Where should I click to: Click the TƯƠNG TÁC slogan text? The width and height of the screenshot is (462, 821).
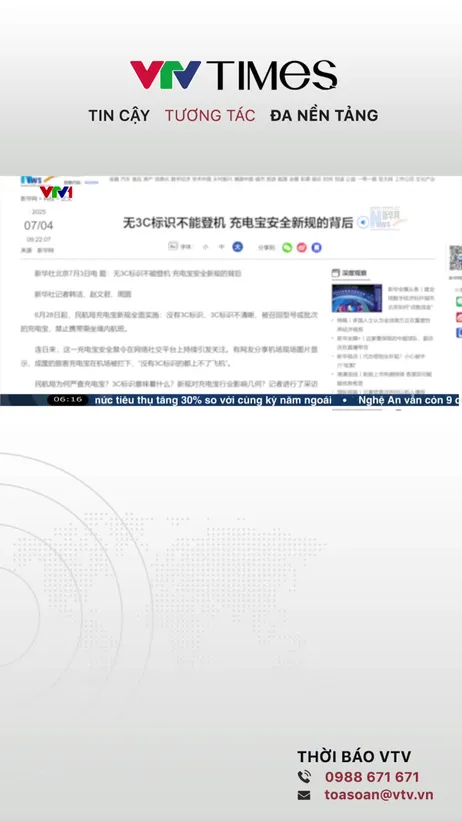point(210,116)
